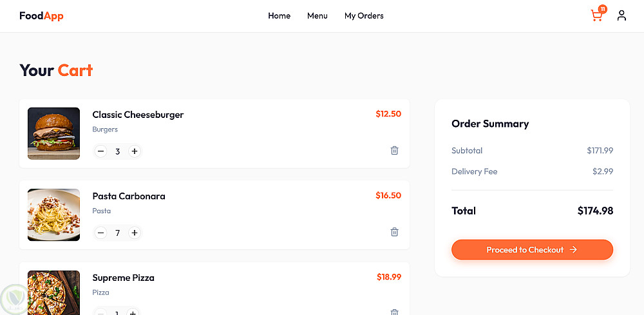Navigate to My Orders
Viewport: 644px width, 315px height.
pos(364,16)
